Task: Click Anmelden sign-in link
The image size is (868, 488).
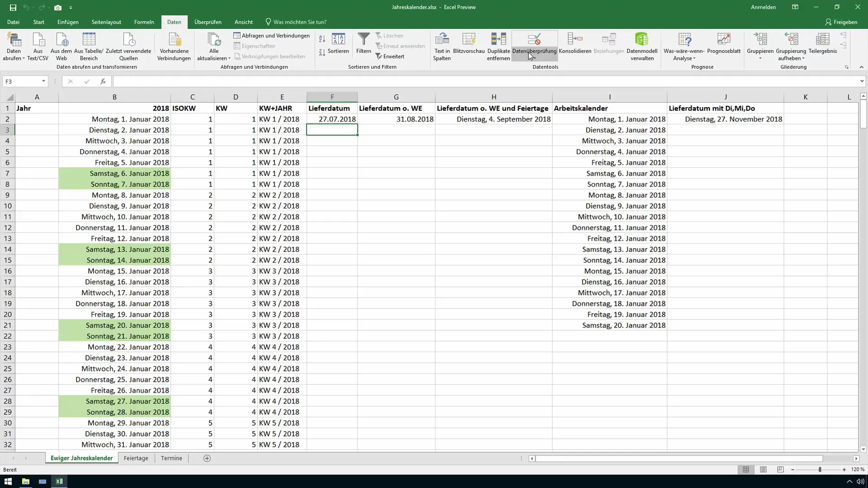Action: (x=763, y=7)
